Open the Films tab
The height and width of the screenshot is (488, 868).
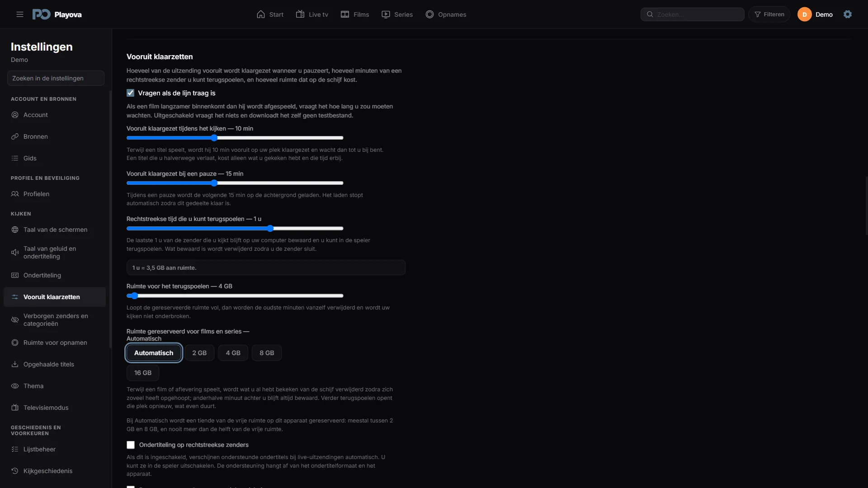pyautogui.click(x=355, y=14)
